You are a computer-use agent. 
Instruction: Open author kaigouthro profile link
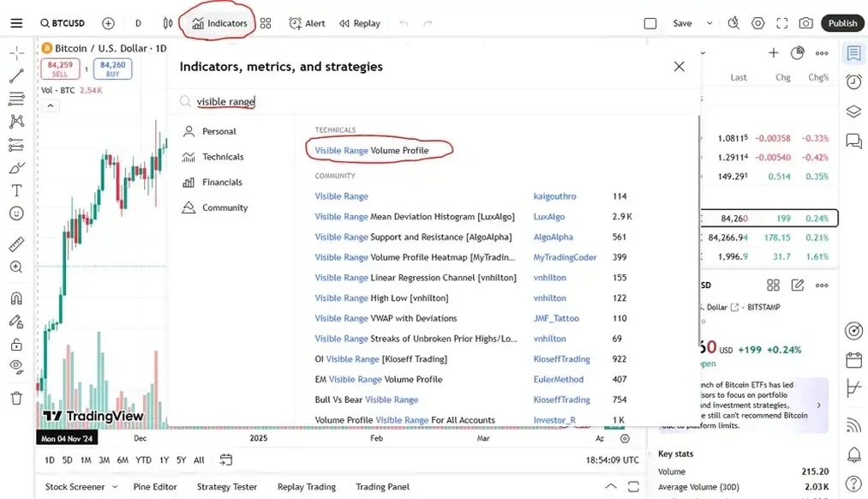point(554,196)
